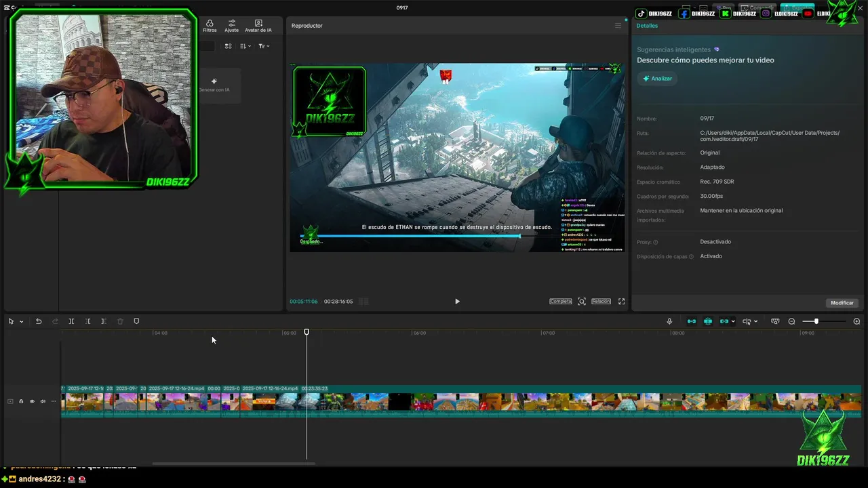The image size is (868, 488).
Task: Open the Filtros tab
Action: coord(210,26)
